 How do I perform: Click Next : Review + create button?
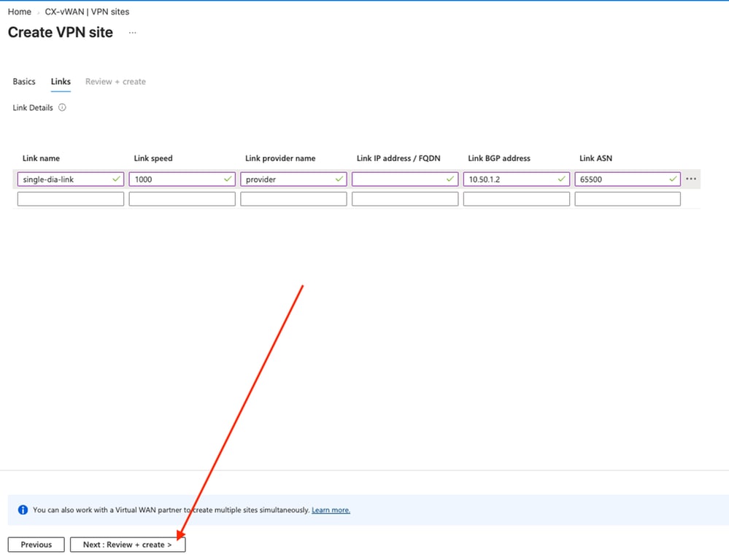point(128,545)
